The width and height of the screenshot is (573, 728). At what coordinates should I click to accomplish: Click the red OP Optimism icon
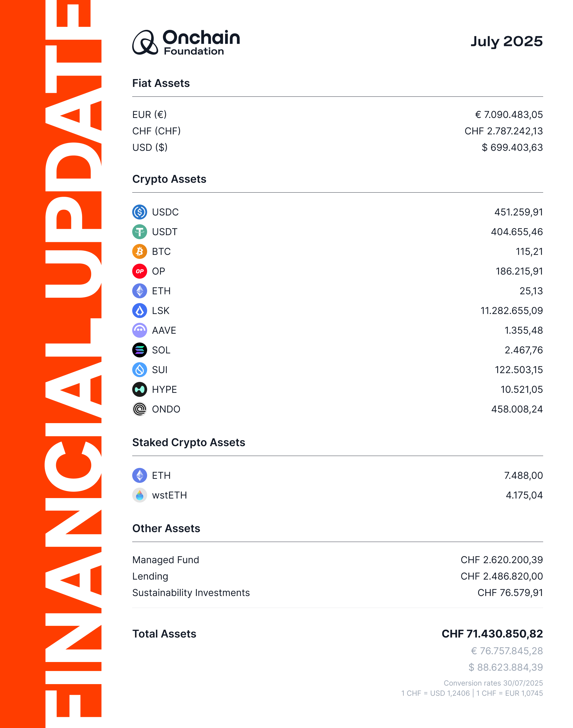tap(140, 271)
